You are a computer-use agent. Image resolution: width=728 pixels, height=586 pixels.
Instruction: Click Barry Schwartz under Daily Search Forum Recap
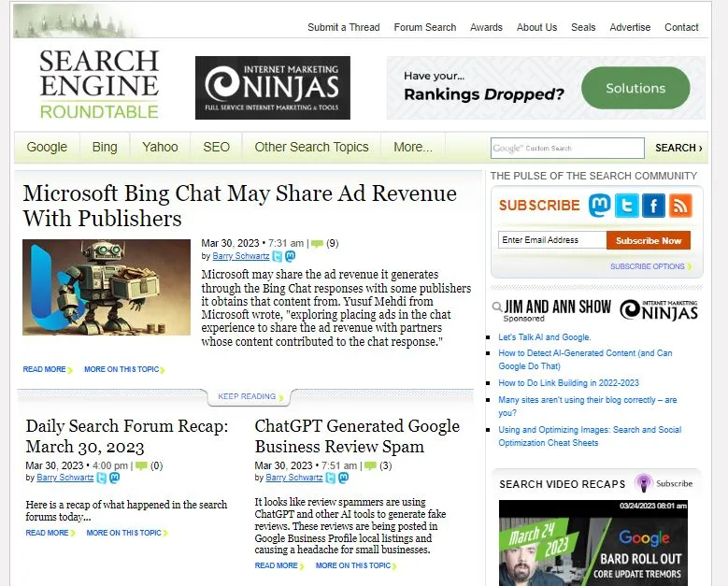pos(65,478)
